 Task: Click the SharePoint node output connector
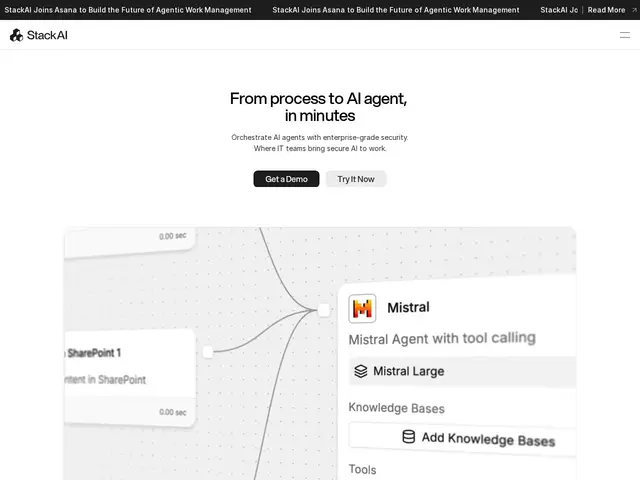click(208, 352)
